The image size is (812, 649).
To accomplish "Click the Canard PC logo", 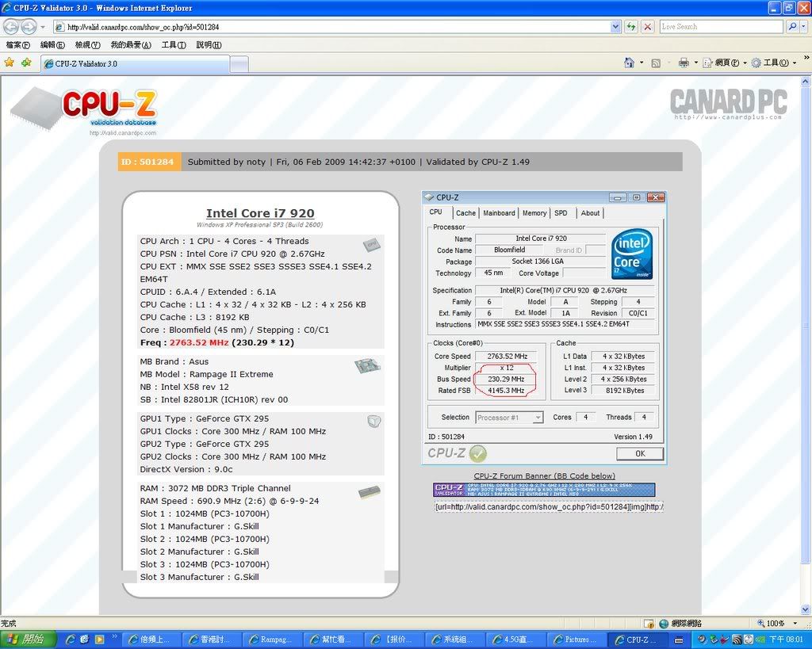I will tap(728, 103).
